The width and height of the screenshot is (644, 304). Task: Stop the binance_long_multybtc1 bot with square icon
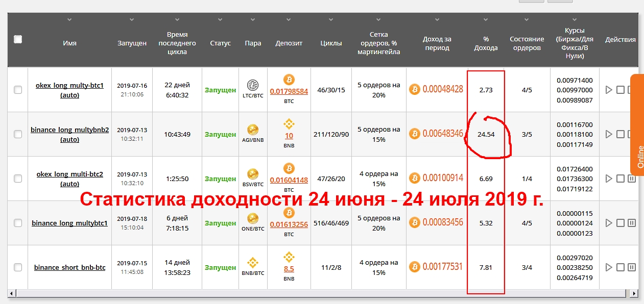(621, 223)
